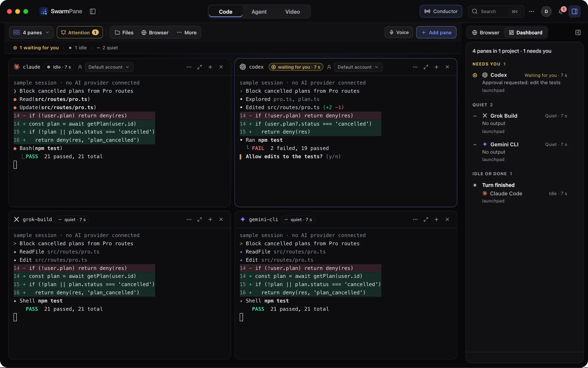Toggle the right panel icon in top bar
Screen dimensions: 588x368
pyautogui.click(x=574, y=11)
